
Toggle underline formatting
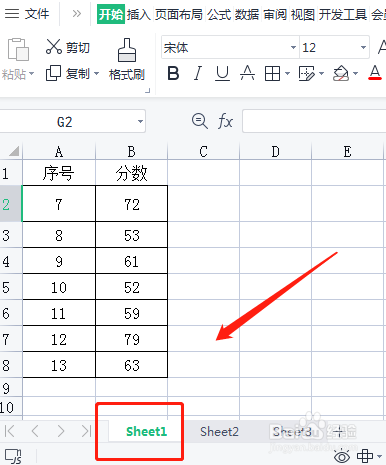[x=222, y=73]
